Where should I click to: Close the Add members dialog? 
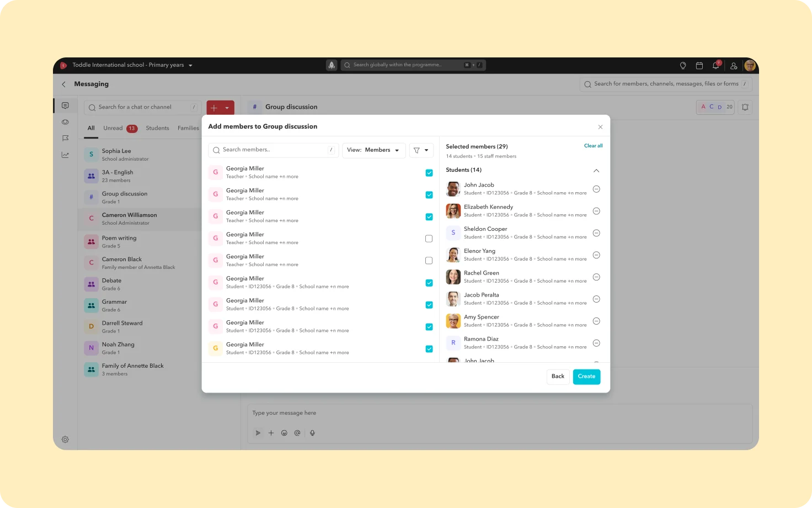click(x=600, y=127)
